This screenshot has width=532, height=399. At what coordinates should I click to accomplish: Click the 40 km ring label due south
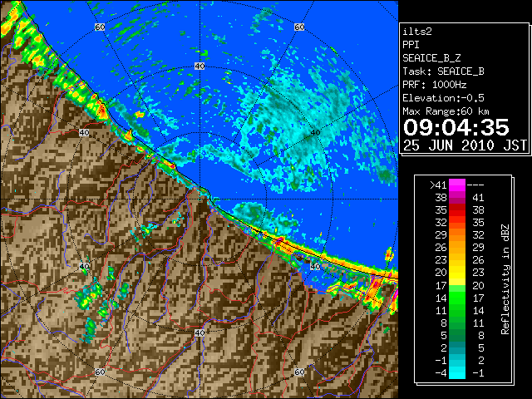[x=199, y=332]
